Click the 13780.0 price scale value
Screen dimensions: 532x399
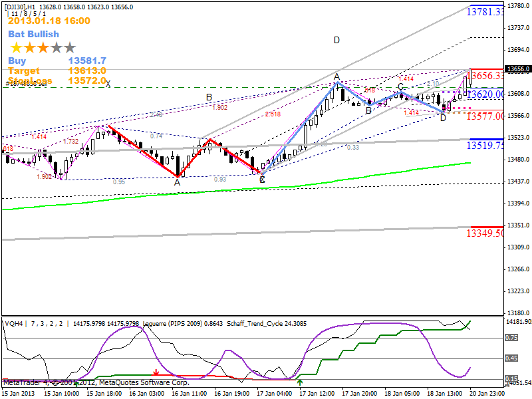(518, 6)
